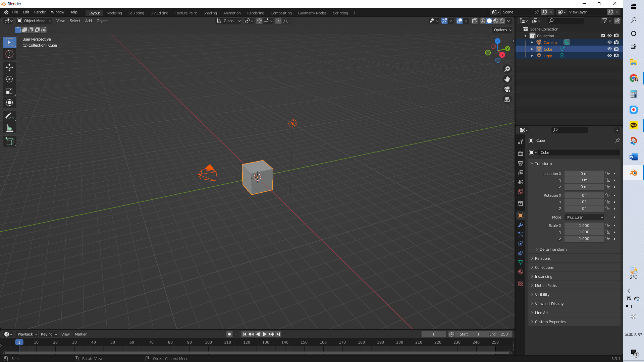644x362 pixels.
Task: Open the Object Data mesh properties tab
Action: pos(521,262)
